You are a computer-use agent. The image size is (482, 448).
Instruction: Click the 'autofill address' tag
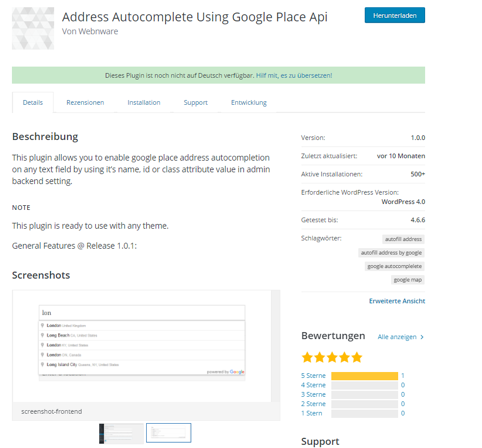403,239
